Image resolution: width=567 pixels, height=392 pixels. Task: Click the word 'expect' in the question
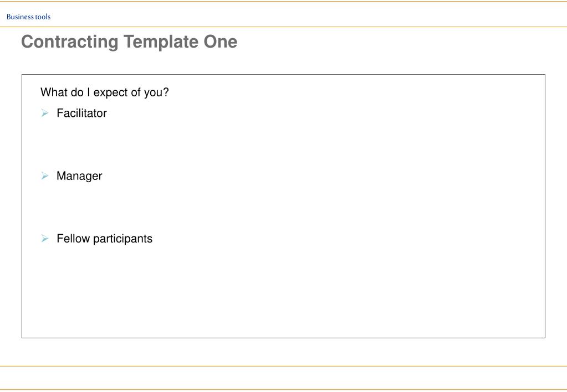111,93
